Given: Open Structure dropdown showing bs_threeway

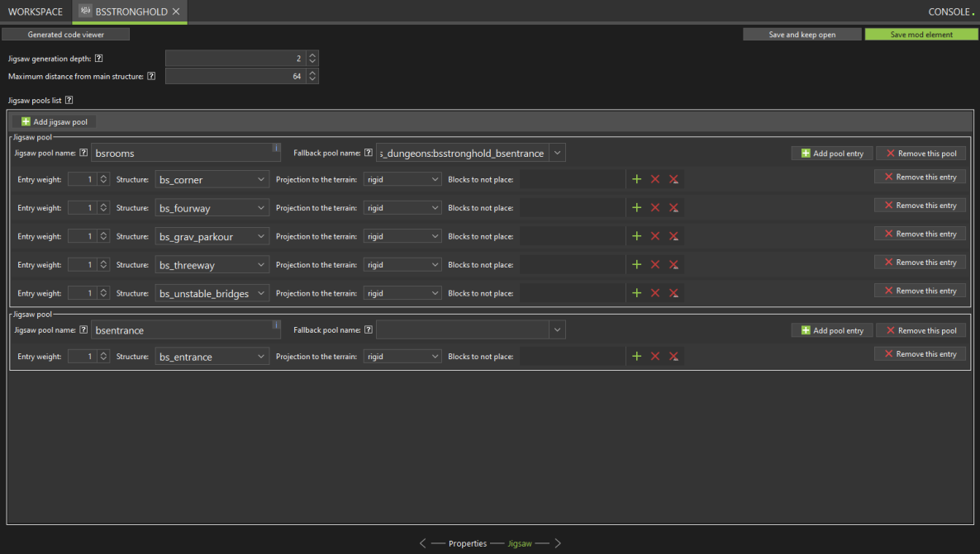Looking at the screenshot, I should tap(212, 265).
